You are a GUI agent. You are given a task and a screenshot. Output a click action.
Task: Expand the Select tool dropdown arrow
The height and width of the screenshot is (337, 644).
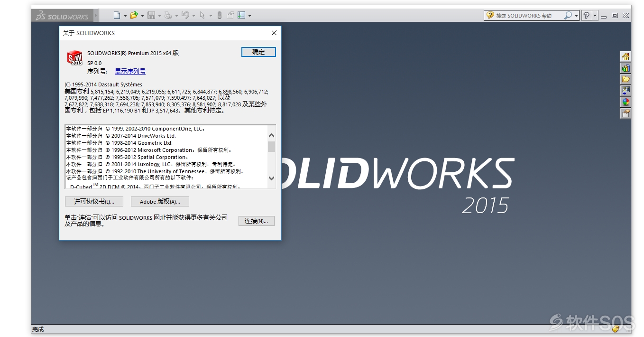pyautogui.click(x=211, y=16)
